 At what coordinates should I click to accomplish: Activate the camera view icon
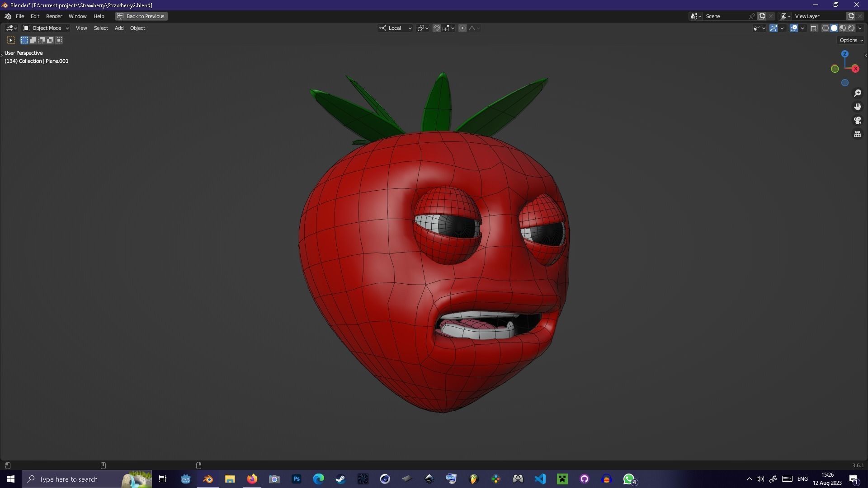tap(858, 120)
